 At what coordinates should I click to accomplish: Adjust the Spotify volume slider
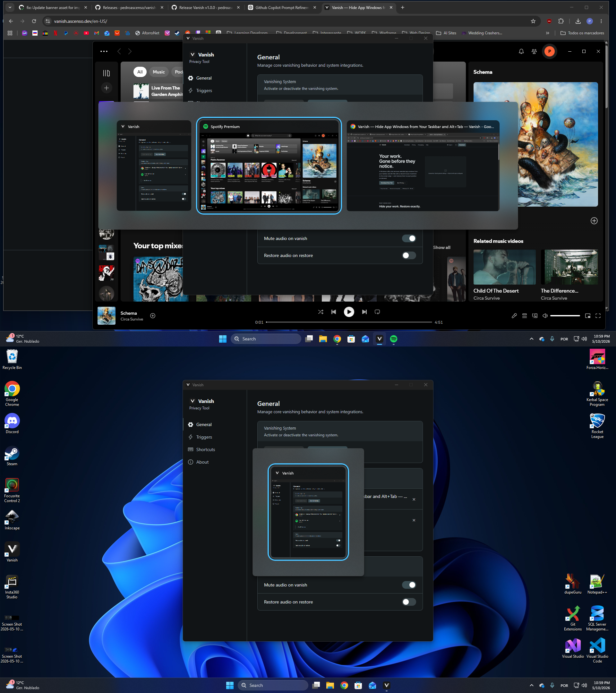tap(565, 316)
